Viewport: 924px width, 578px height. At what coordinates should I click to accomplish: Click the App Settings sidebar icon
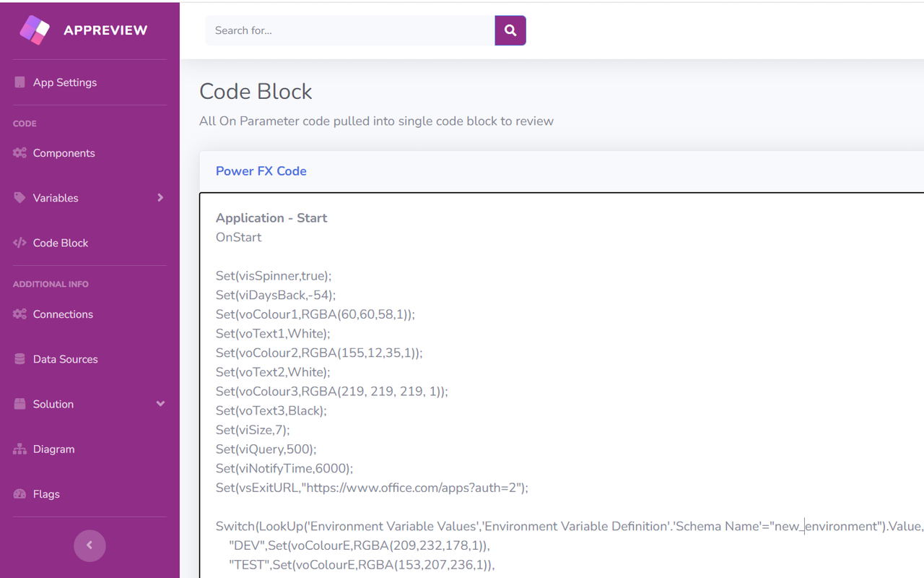19,82
